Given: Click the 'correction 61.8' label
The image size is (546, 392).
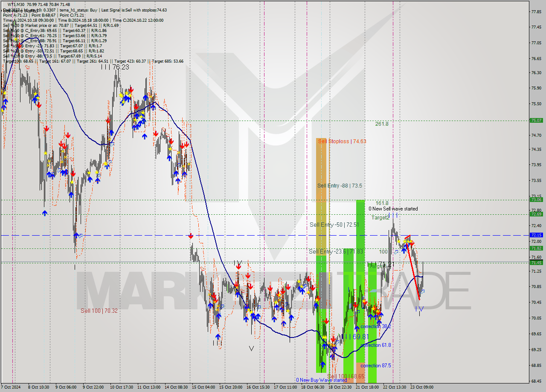Looking at the screenshot, I should click(376, 345).
